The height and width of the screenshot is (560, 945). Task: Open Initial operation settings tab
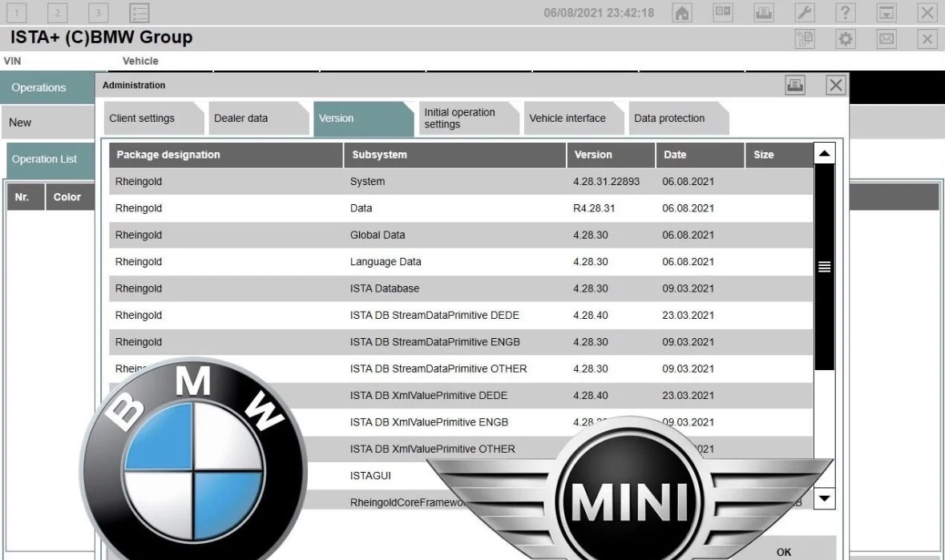468,118
